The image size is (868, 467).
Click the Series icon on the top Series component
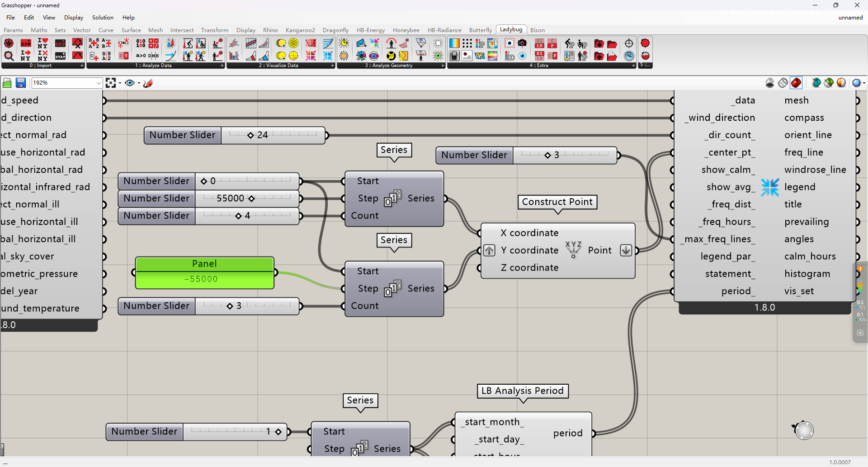coord(392,198)
